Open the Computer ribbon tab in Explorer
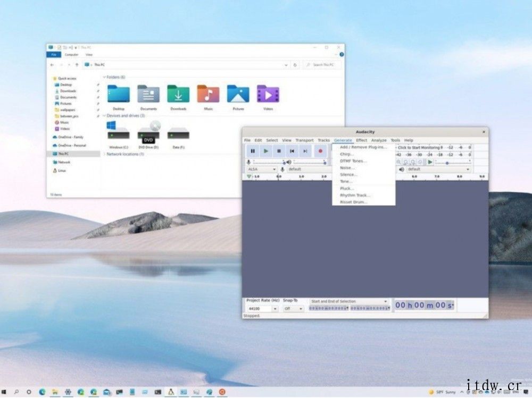532x398 pixels. point(71,55)
